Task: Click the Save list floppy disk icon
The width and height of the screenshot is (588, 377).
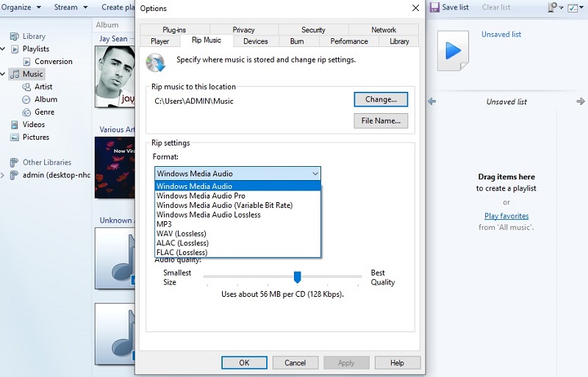Action: [434, 7]
